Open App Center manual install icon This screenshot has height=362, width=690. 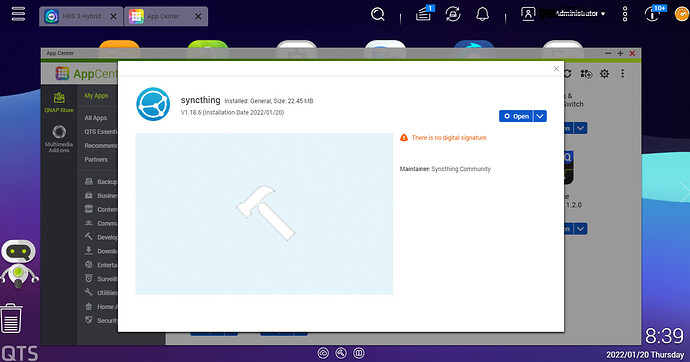(x=586, y=74)
